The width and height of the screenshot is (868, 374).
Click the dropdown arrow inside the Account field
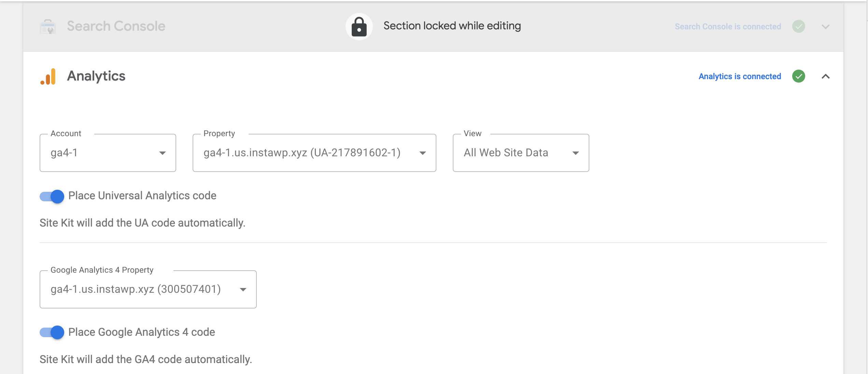click(x=163, y=153)
